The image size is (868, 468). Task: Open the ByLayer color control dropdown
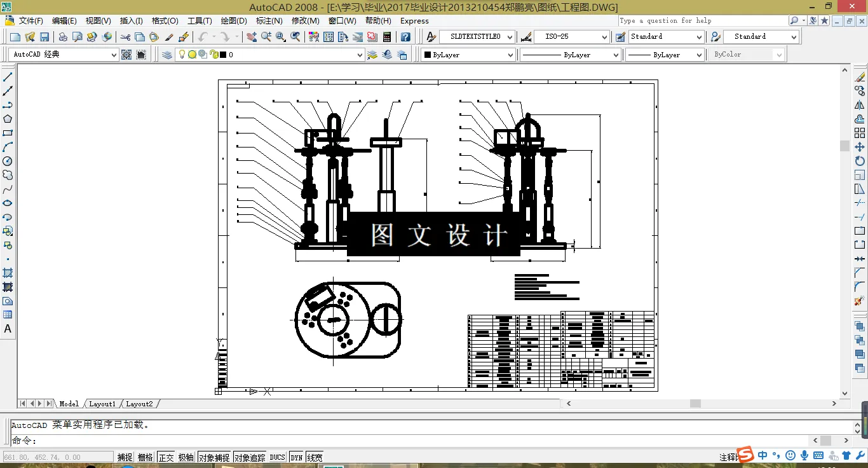click(468, 55)
